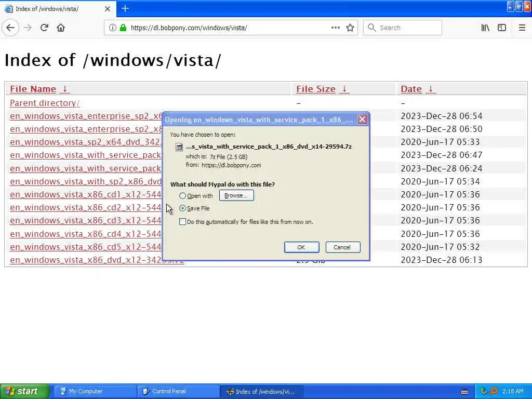Screen dimensions: 532x399
Task: Open the Library icon in the toolbar
Action: tap(485, 28)
